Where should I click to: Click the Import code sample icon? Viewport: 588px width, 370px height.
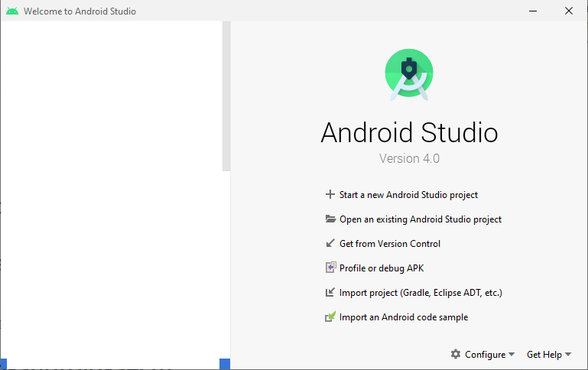pyautogui.click(x=330, y=316)
